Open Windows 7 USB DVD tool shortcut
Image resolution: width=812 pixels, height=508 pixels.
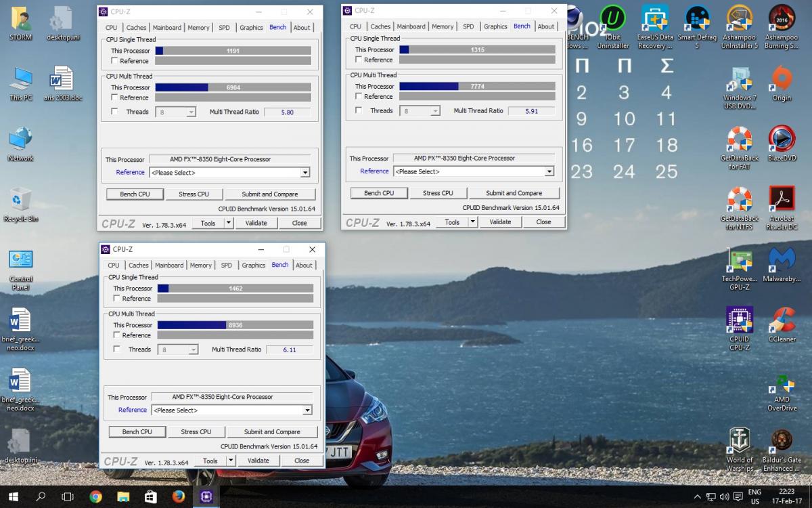click(x=740, y=88)
